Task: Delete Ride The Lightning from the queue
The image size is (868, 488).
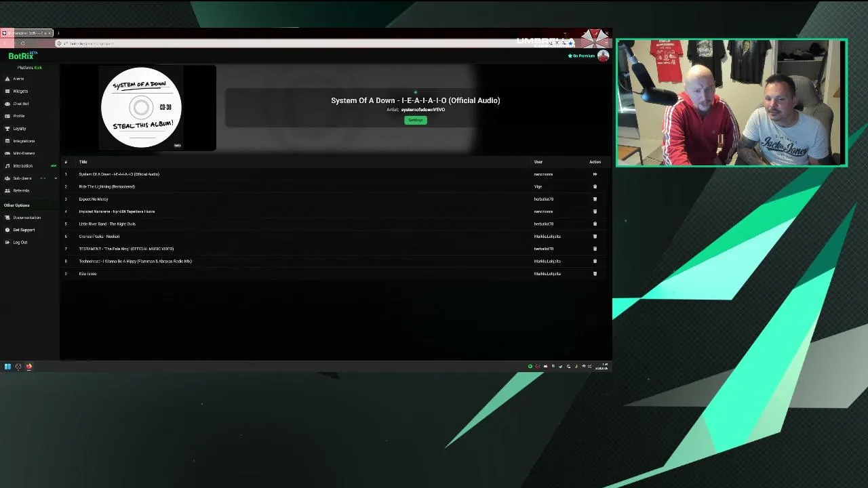Action: click(595, 186)
